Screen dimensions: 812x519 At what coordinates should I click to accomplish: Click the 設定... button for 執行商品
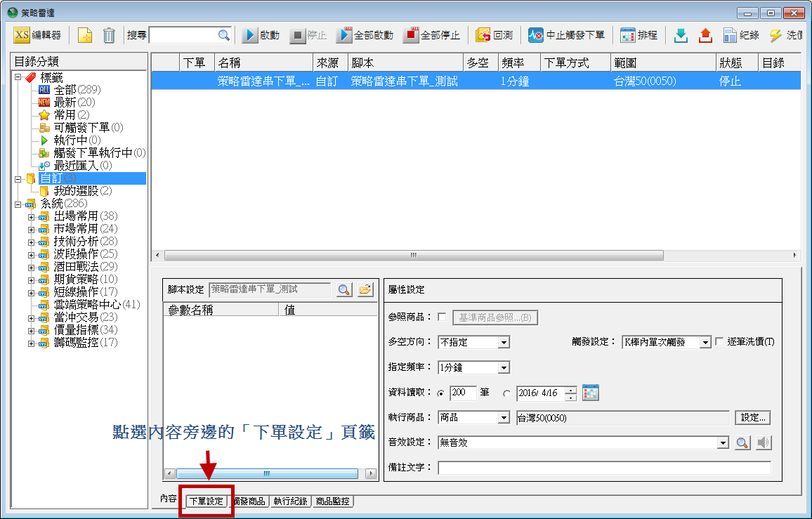(753, 417)
